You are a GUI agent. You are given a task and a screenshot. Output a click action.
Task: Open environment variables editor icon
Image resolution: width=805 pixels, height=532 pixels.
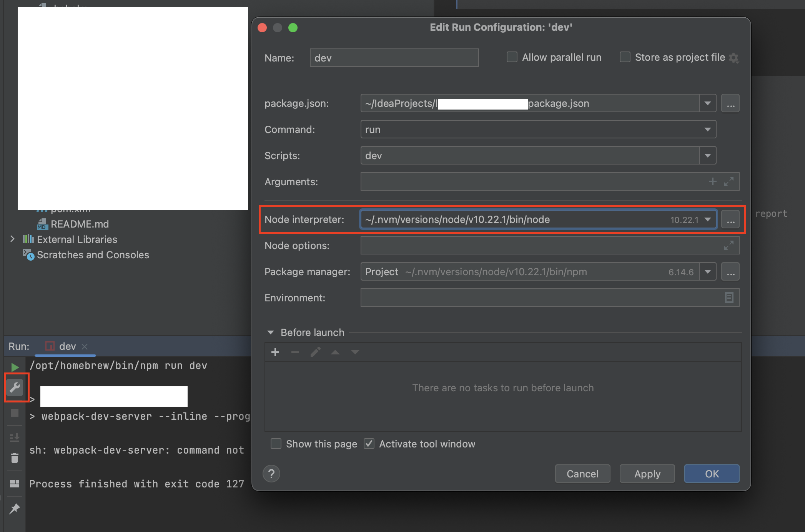[729, 298]
